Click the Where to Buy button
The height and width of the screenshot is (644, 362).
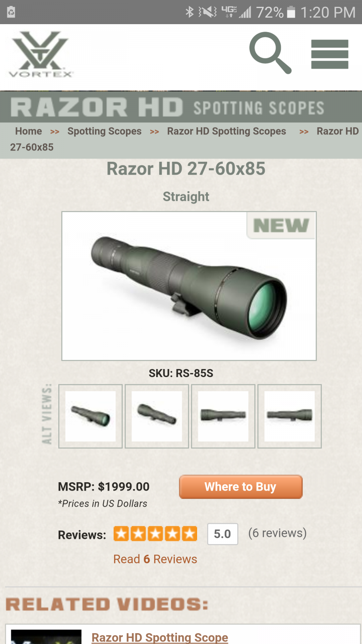[x=241, y=487]
